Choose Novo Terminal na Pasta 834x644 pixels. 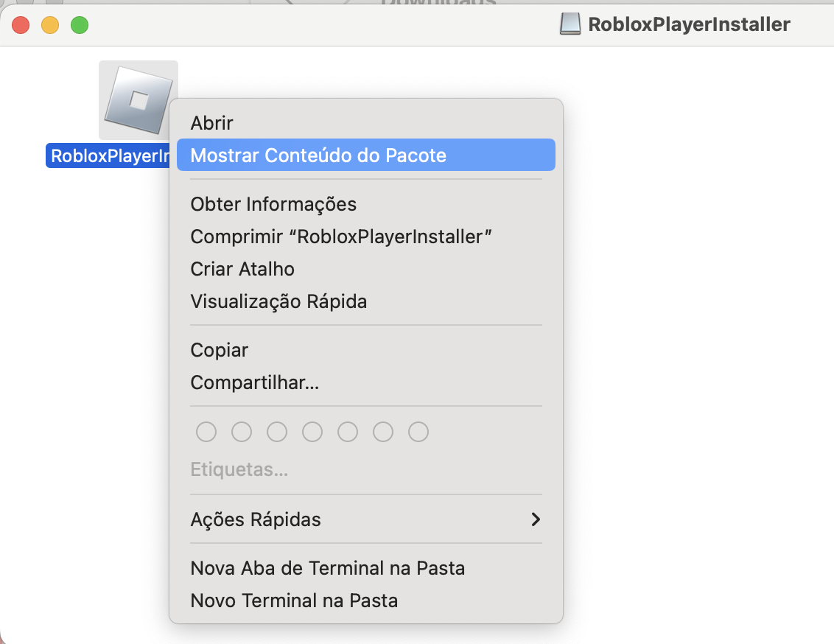(x=294, y=601)
